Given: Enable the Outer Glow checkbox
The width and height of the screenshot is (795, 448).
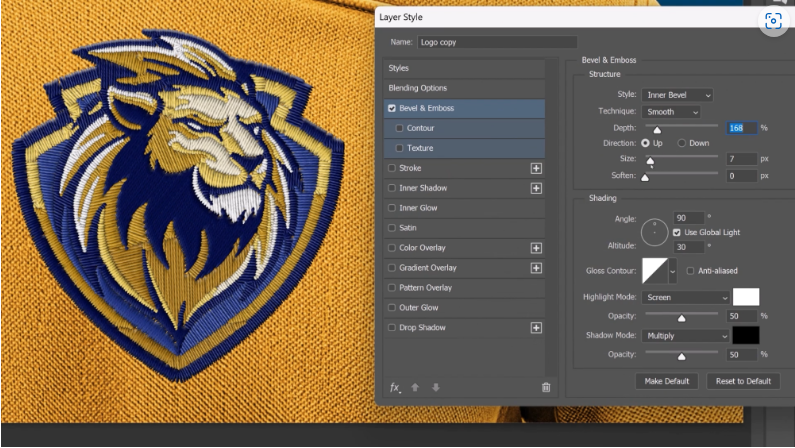Looking at the screenshot, I should [391, 308].
